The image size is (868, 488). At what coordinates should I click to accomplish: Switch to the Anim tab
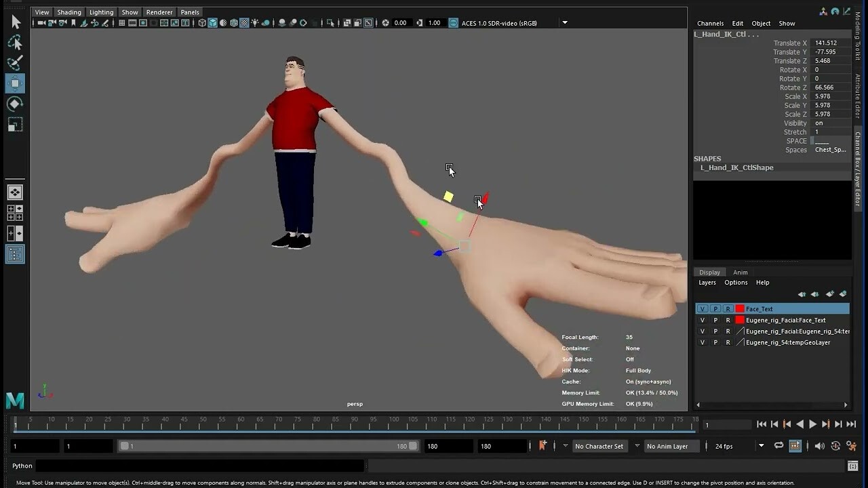click(740, 272)
